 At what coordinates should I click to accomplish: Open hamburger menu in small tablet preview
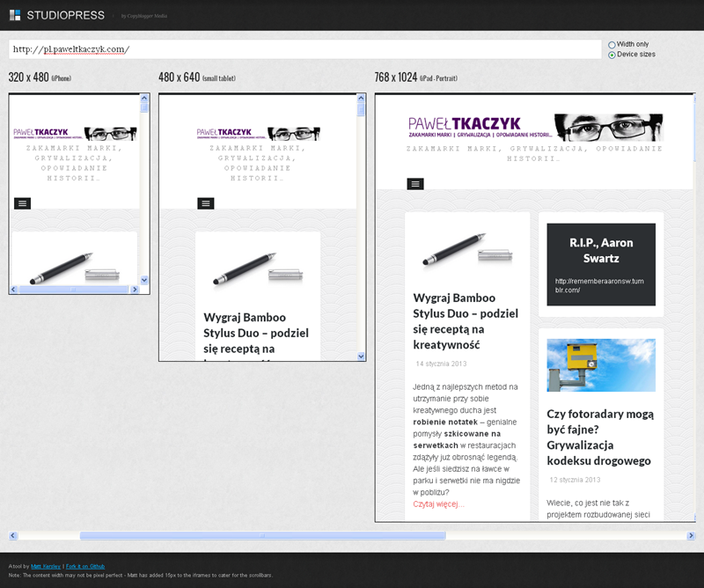point(206,203)
